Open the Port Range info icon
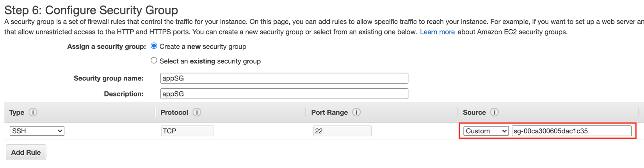This screenshot has width=644, height=168. (x=356, y=113)
